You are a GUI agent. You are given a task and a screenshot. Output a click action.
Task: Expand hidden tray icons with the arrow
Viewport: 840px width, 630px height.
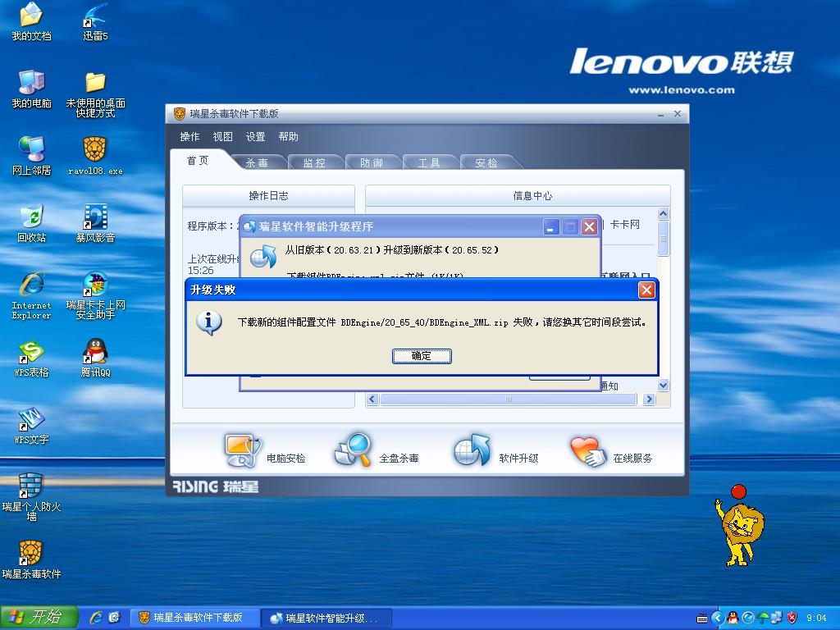(718, 618)
